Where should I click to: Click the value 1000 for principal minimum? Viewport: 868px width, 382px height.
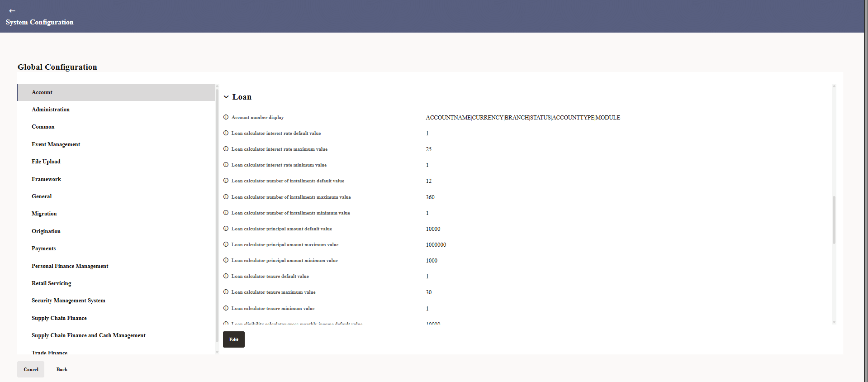432,261
